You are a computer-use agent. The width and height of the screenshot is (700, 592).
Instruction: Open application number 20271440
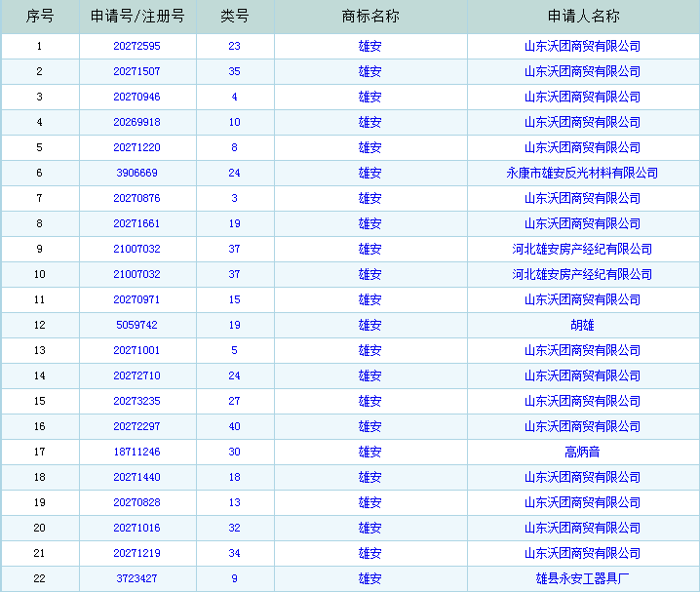click(136, 477)
